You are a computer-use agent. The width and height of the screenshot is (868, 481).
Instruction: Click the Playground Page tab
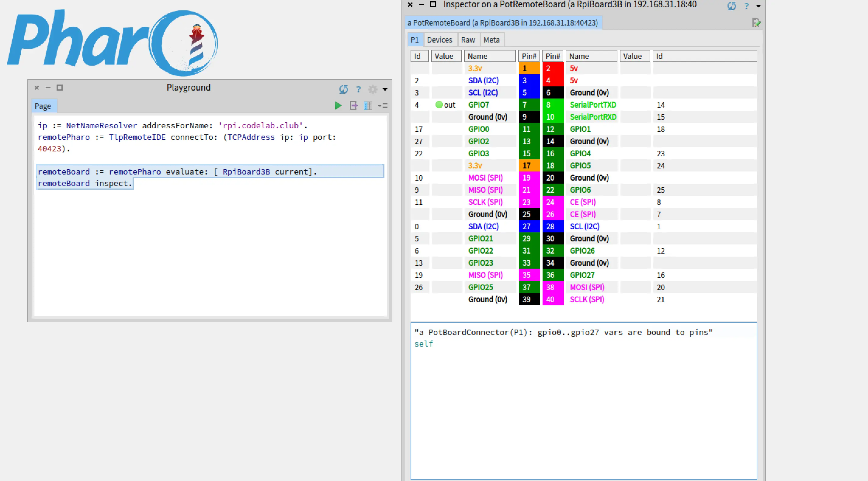pos(43,106)
